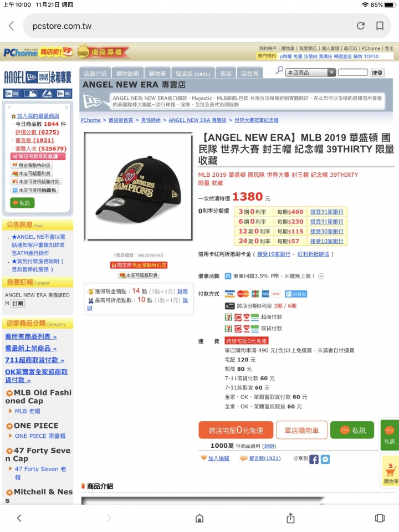Switch to the 購物說明 tab
This screenshot has width=399, height=532.
[x=127, y=73]
